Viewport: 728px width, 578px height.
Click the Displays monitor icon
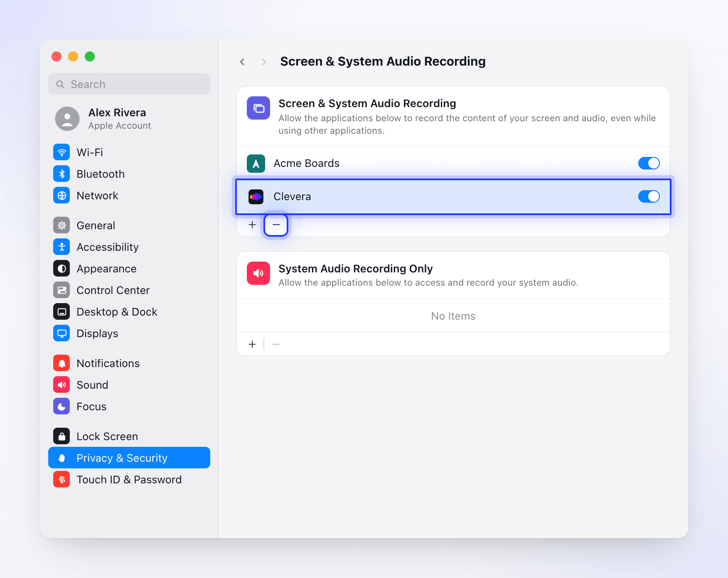click(x=61, y=333)
